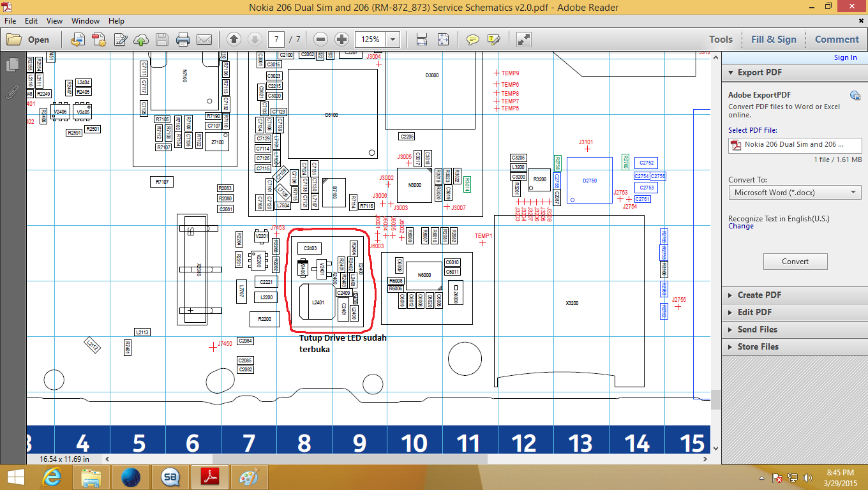
Task: Click the Convert button
Action: click(x=795, y=262)
